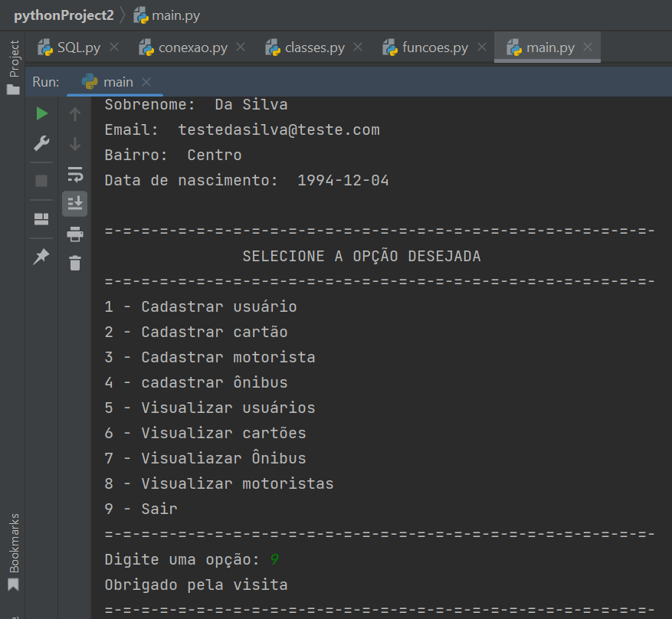Click main.py in the breadcrumb bar
Viewport: 672px width, 619px height.
(167, 16)
